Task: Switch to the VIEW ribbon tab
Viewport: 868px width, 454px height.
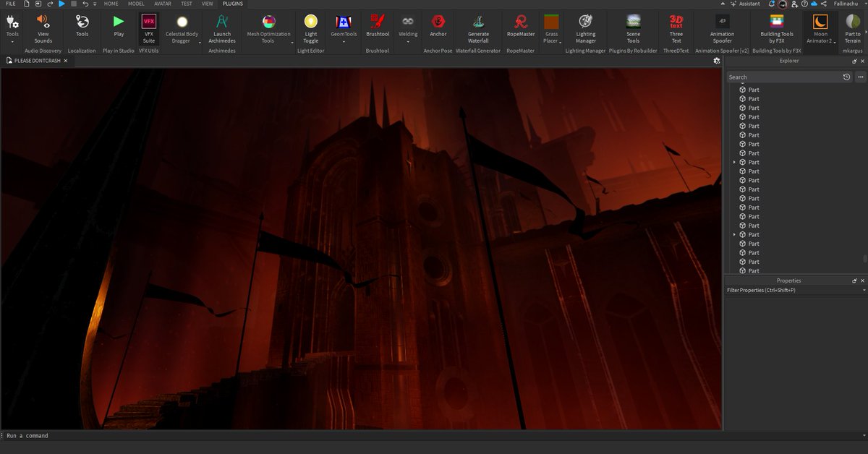Action: (x=208, y=4)
